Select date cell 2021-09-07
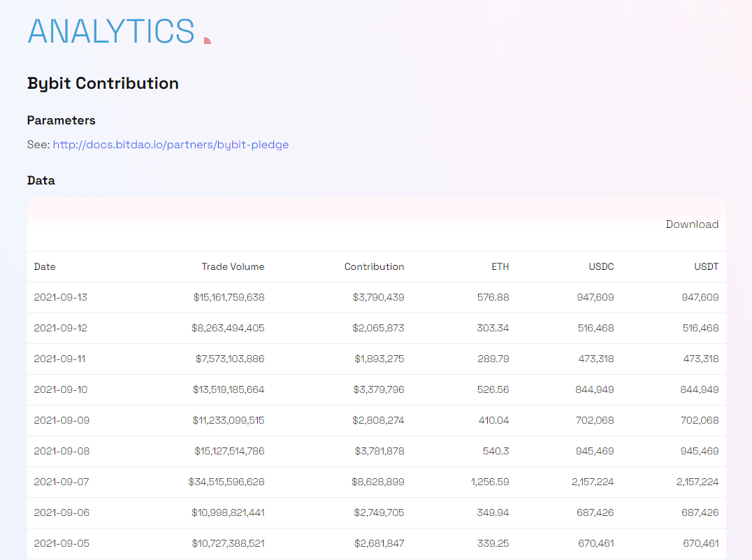 coord(62,482)
